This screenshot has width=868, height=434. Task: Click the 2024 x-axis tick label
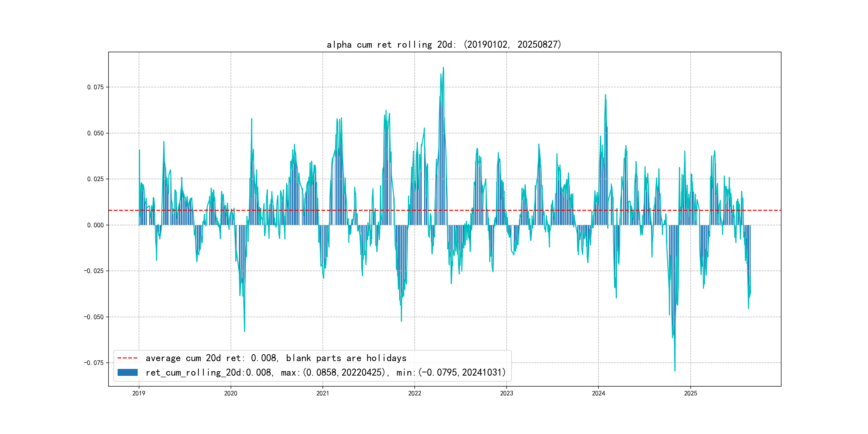[598, 393]
